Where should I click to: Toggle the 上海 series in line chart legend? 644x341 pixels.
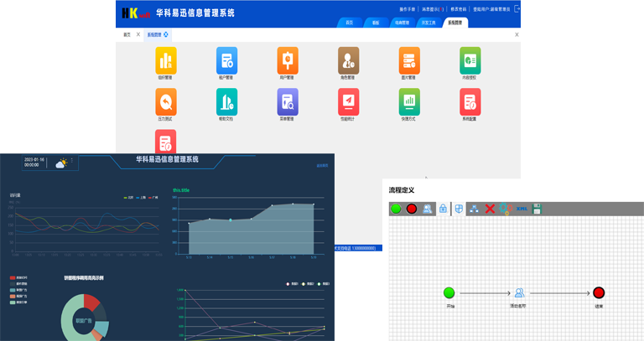click(141, 198)
